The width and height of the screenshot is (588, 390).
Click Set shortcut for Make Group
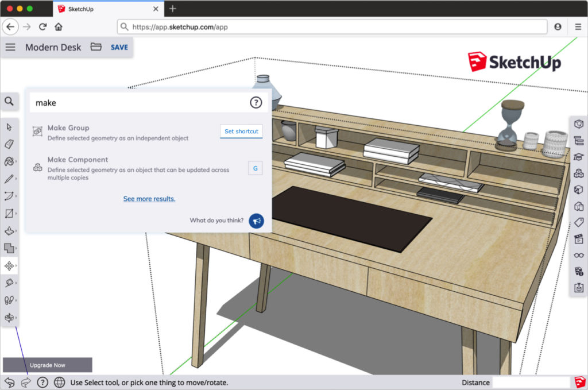click(241, 131)
